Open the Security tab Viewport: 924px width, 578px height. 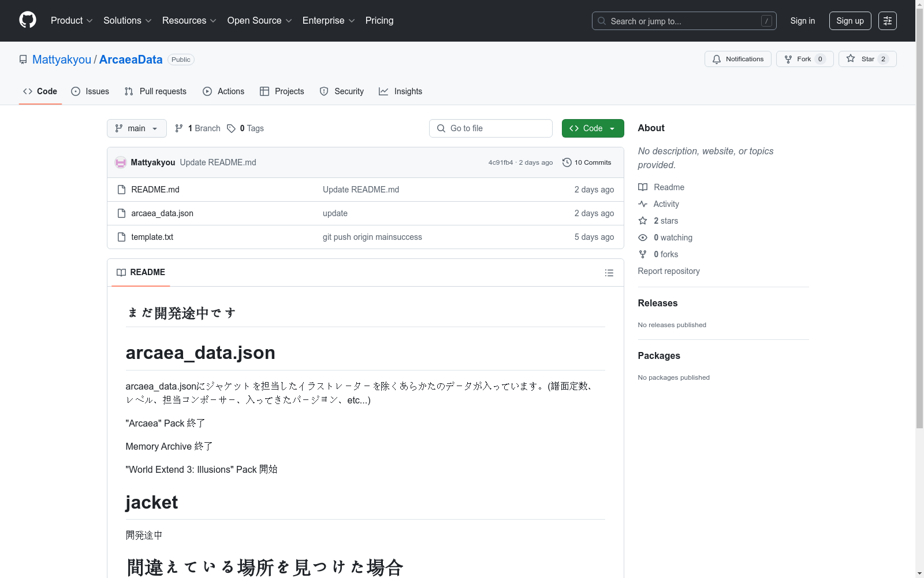coord(342,91)
